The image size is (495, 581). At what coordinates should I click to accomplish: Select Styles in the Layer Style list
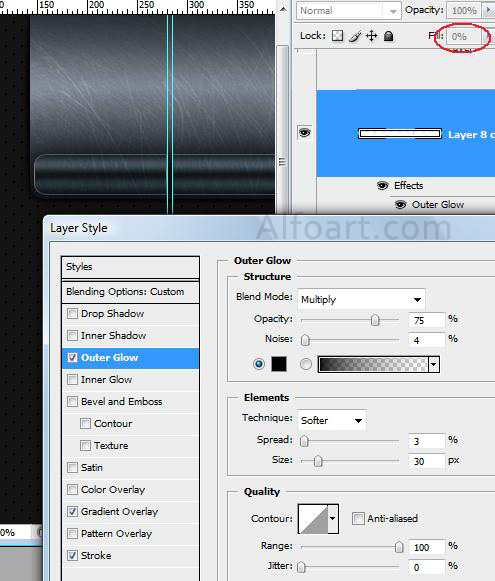pyautogui.click(x=130, y=267)
